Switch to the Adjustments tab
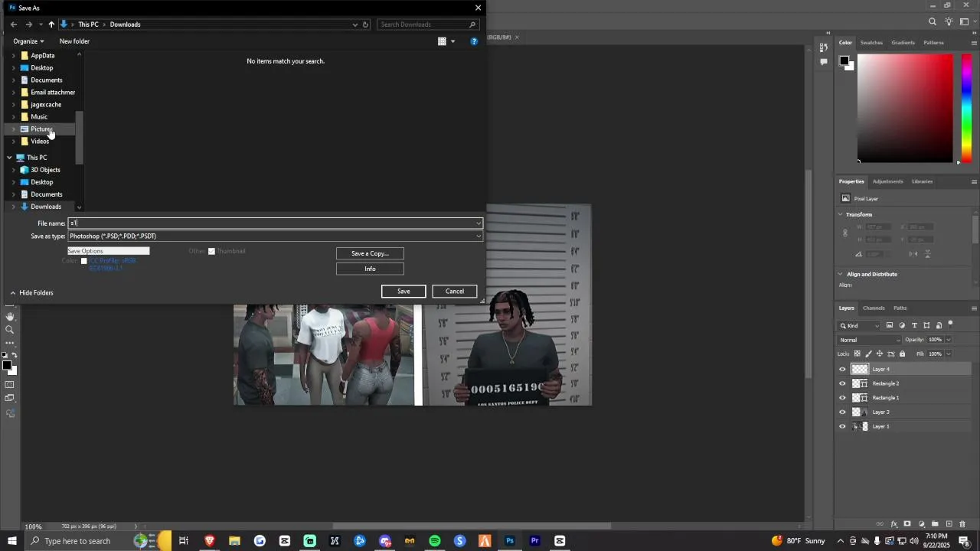Screen dimensions: 980x551 (x=887, y=181)
